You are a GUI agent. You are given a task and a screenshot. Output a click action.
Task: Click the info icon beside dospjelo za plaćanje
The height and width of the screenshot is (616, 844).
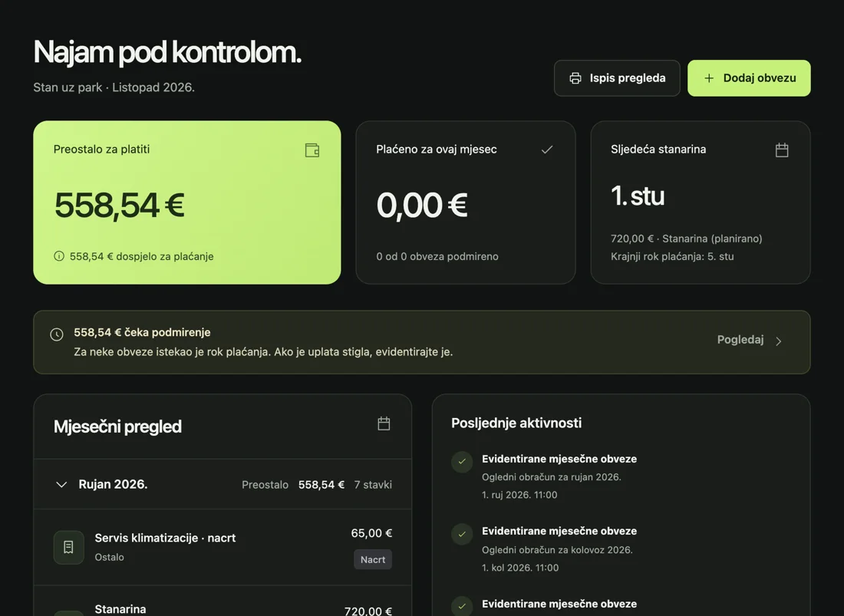click(x=59, y=256)
